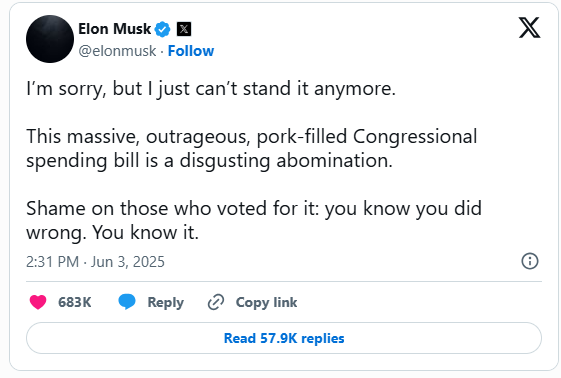Screen dimensions: 561x378
Task: Click the blue verified checkmark badge
Action: (x=162, y=29)
